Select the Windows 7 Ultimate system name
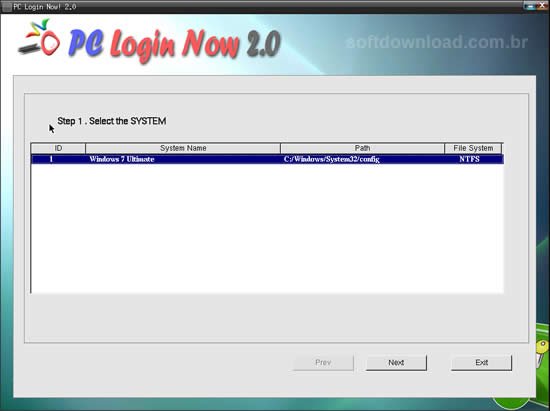This screenshot has width=550, height=411. [x=122, y=159]
